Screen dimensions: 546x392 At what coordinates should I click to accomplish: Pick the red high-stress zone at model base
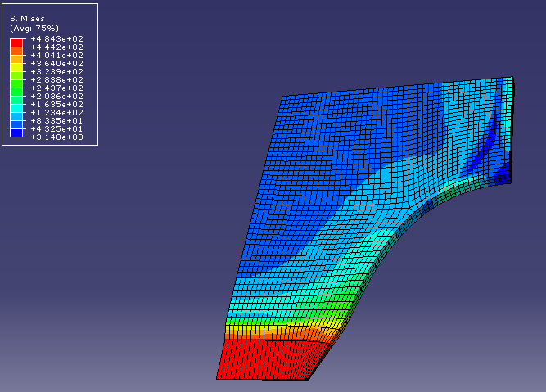[x=268, y=360]
